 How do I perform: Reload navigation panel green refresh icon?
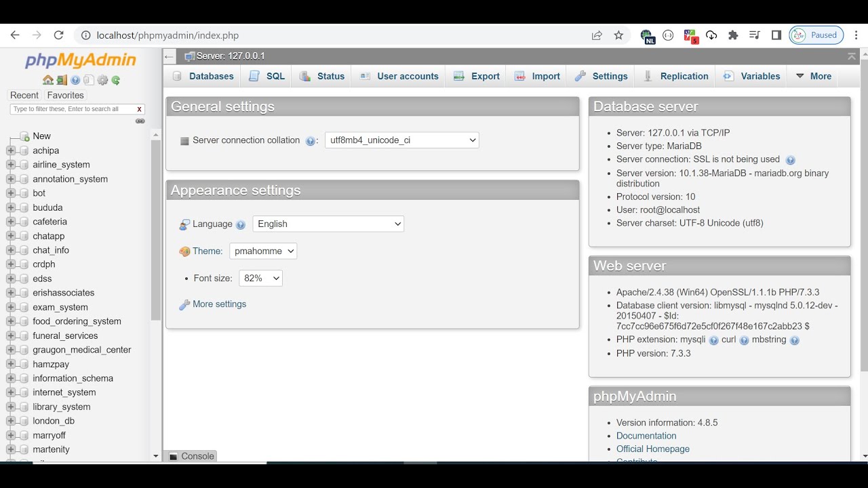(x=116, y=80)
